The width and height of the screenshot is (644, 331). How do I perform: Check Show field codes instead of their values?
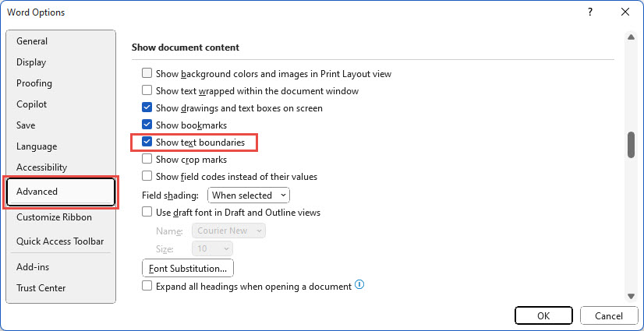point(147,177)
